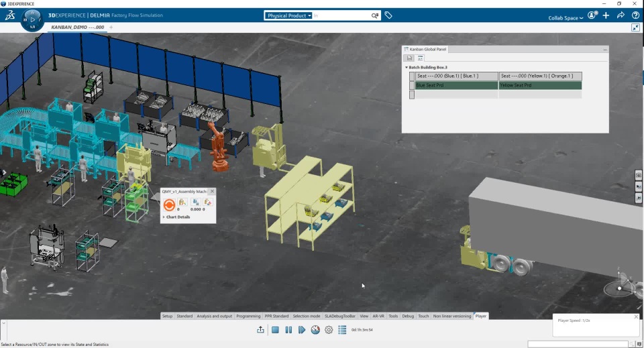The image size is (644, 348).
Task: Open the list panel icon in player
Action: (x=342, y=329)
